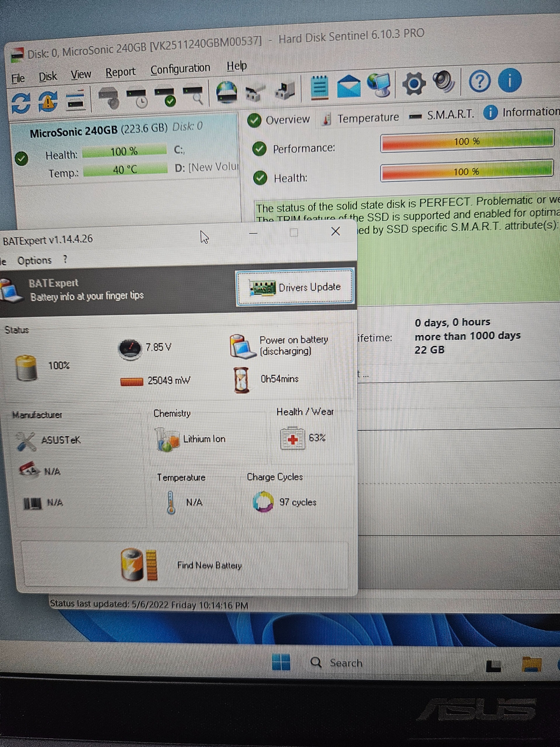This screenshot has height=747, width=560.
Task: Click the "ASUSTeK" manufacturer name
Action: click(61, 440)
